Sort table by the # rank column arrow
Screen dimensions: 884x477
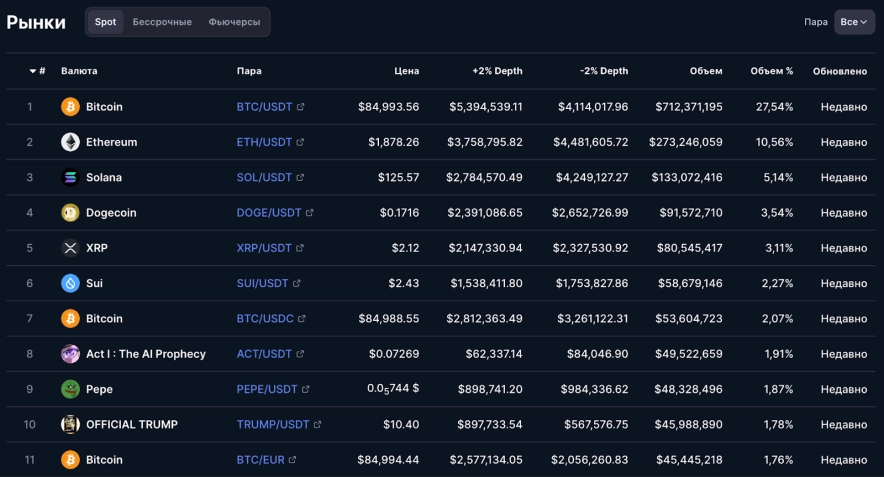click(x=33, y=71)
